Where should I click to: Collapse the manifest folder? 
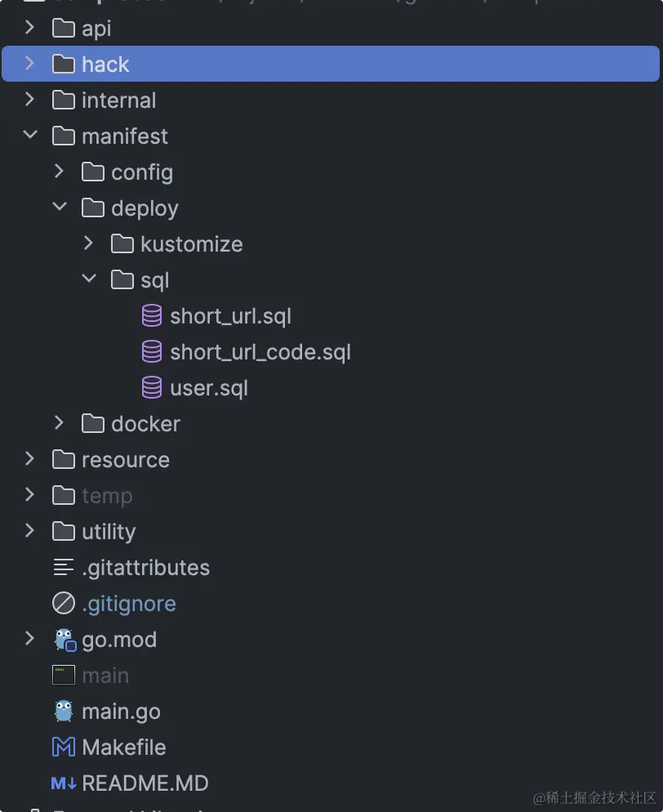point(30,135)
